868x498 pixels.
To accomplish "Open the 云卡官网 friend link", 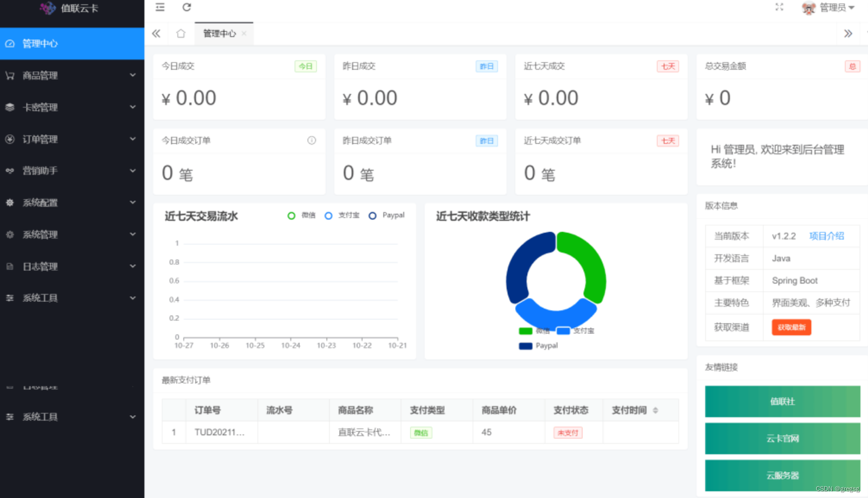I will coord(782,438).
